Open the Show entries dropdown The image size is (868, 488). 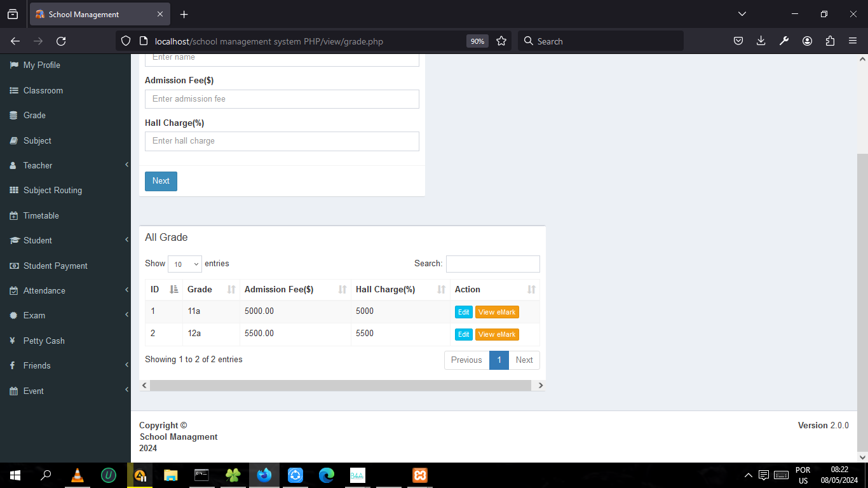tap(185, 264)
